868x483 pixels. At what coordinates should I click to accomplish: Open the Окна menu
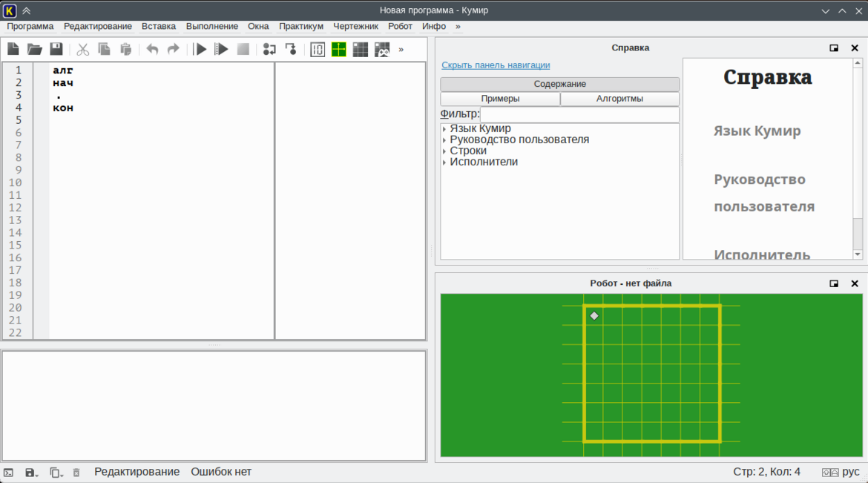[258, 26]
